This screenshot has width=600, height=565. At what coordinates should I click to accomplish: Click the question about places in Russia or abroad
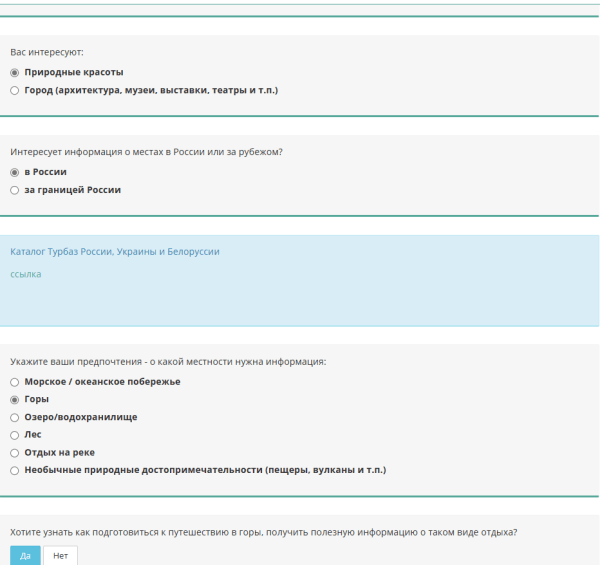146,152
